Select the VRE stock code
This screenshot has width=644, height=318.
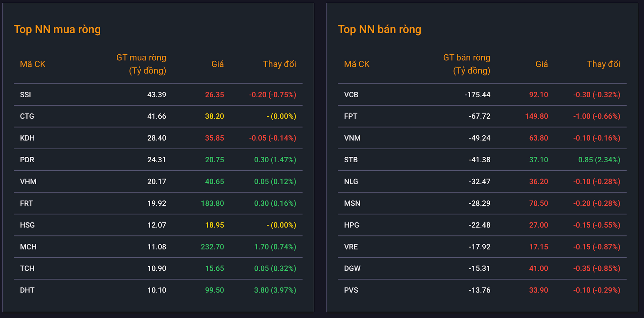(x=351, y=247)
